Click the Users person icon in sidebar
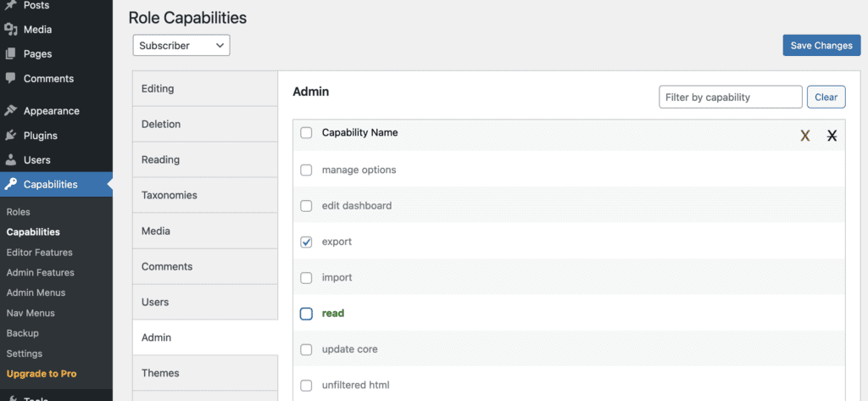The height and width of the screenshot is (401, 868). [x=10, y=159]
